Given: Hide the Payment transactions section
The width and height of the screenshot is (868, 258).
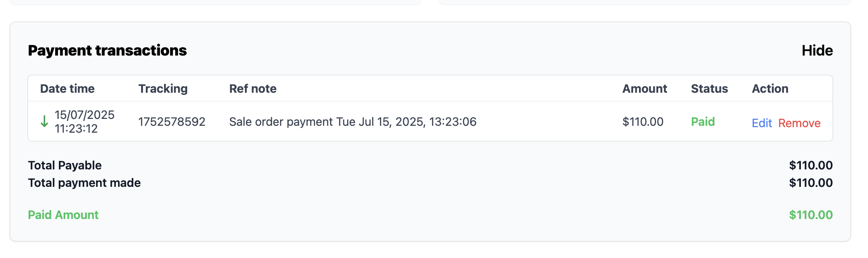Looking at the screenshot, I should point(817,50).
